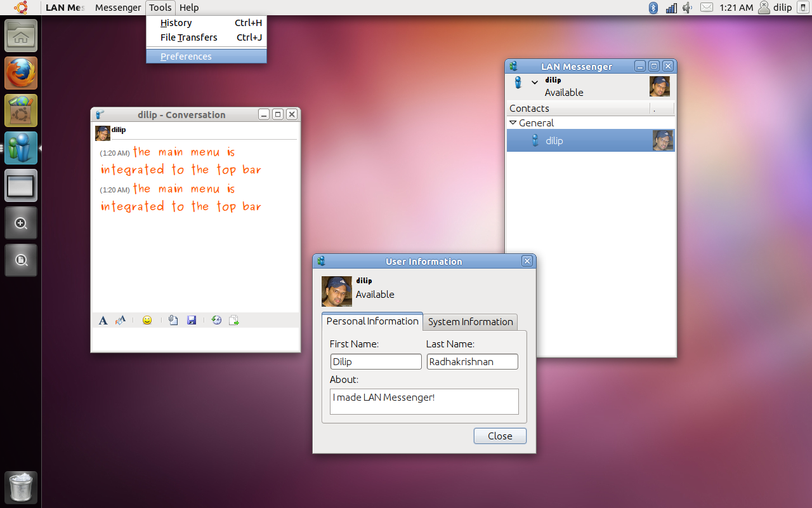
Task: Choose Preferences from the Tools menu
Action: pos(206,57)
